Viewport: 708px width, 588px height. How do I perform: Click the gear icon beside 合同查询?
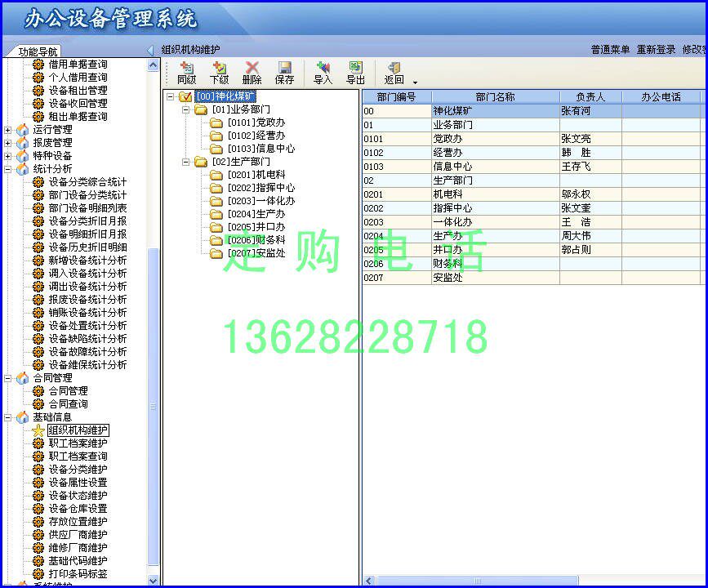(x=38, y=404)
